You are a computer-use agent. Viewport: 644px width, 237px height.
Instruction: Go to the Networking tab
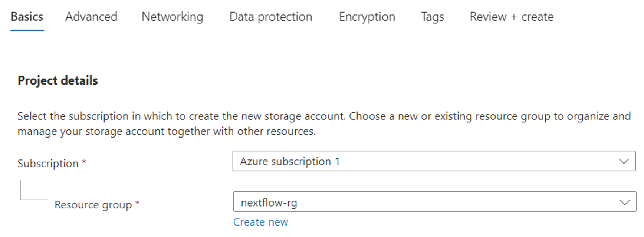(172, 17)
